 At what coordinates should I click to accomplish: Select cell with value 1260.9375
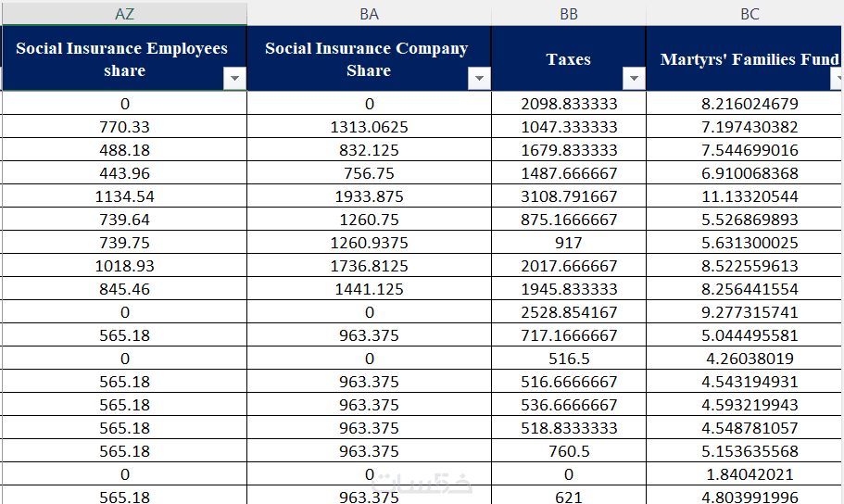tap(370, 243)
